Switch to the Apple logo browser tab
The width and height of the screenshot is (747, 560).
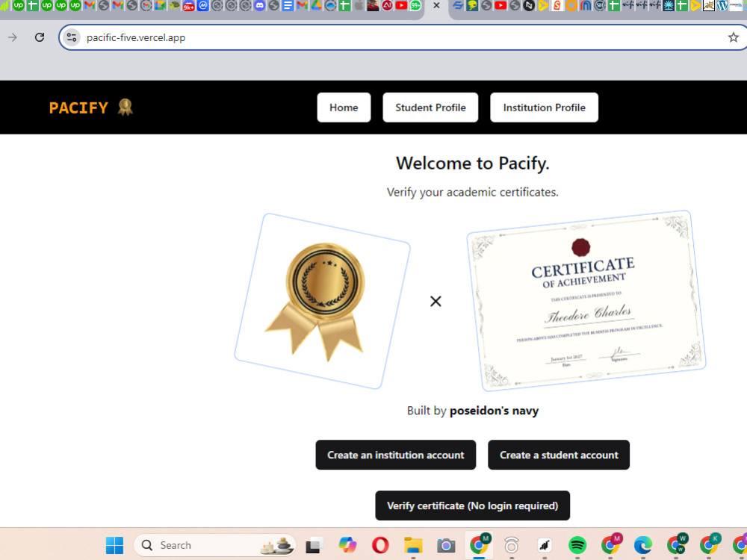[359, 5]
